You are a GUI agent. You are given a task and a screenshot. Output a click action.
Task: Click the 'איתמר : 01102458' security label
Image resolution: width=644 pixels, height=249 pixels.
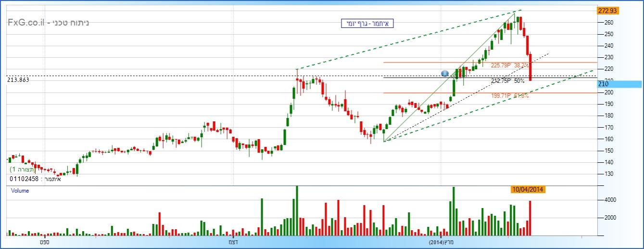(x=35, y=179)
